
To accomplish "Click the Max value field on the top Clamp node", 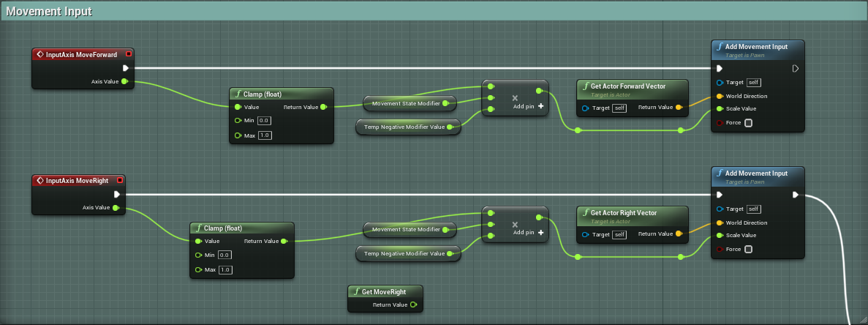I will (265, 135).
